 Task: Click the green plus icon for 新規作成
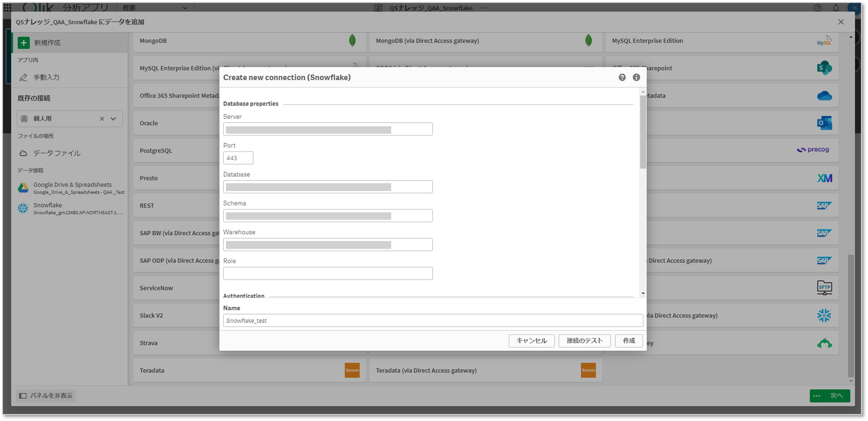(24, 43)
